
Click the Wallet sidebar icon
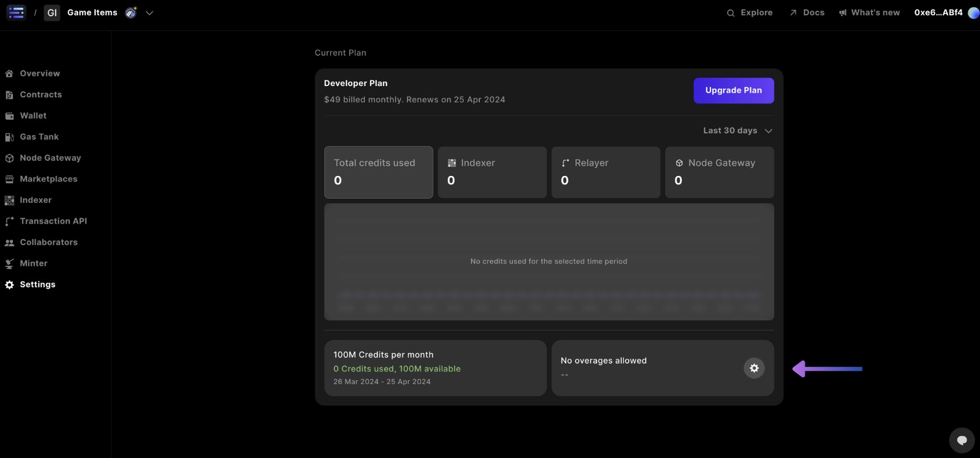(10, 116)
